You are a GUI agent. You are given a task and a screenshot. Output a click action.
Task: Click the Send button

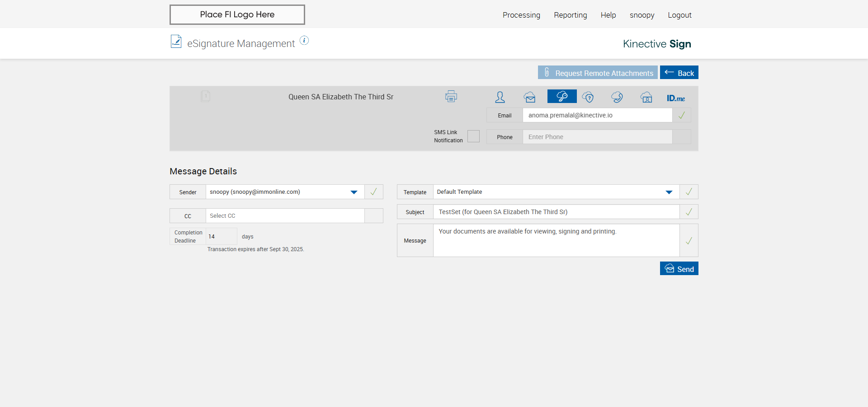[679, 269]
